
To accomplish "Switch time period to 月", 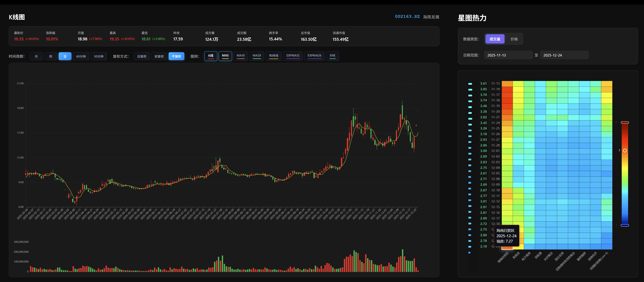I will coord(36,56).
